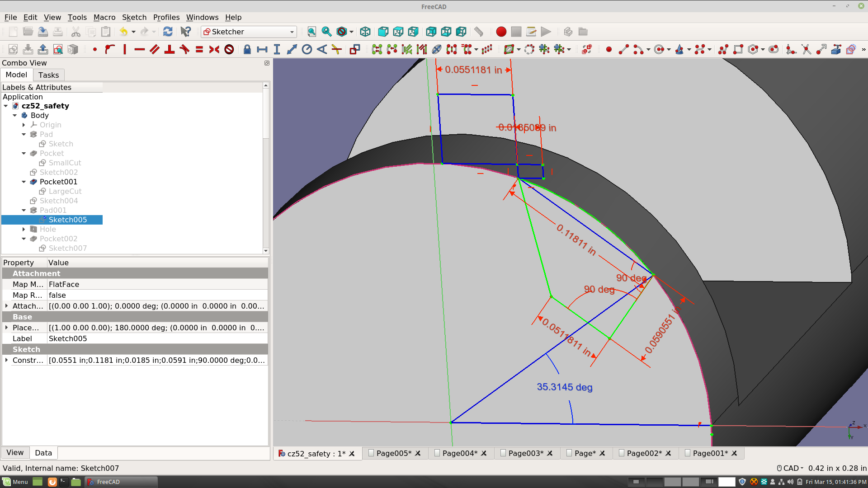The image size is (868, 488).
Task: Open the Macros notepad icon
Action: pyautogui.click(x=531, y=32)
